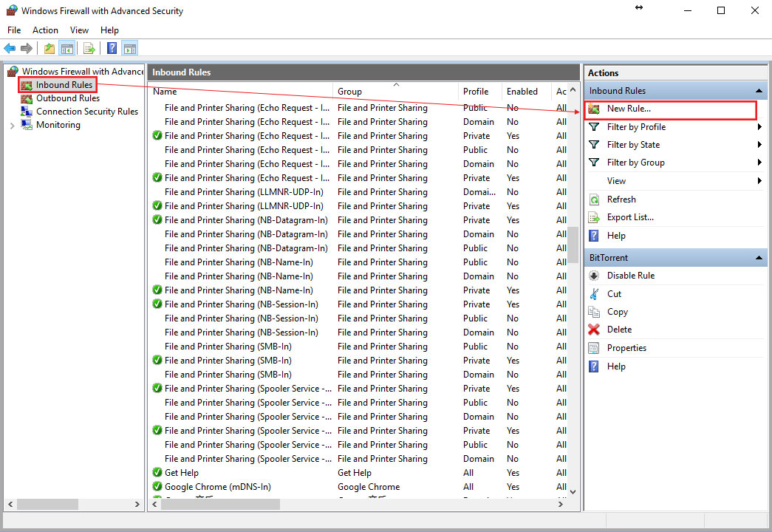The image size is (772, 532).
Task: Click tree pane scroll-right arrow
Action: 137,505
